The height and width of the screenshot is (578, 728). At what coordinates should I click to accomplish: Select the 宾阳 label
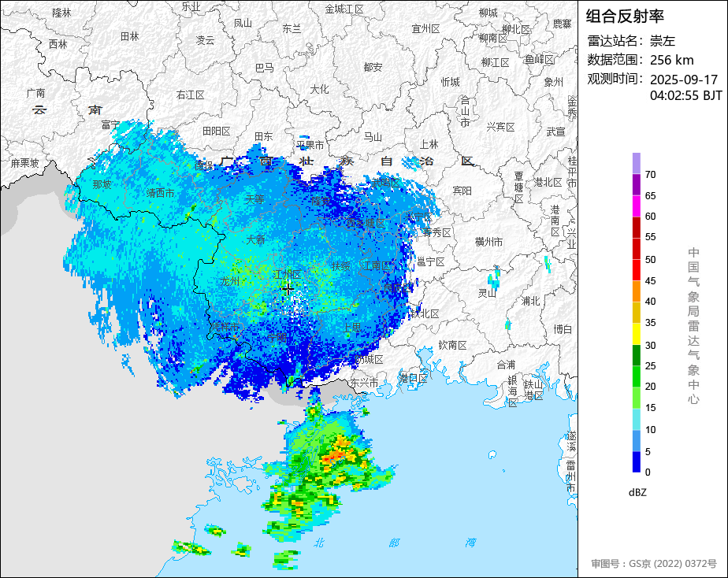pos(462,191)
